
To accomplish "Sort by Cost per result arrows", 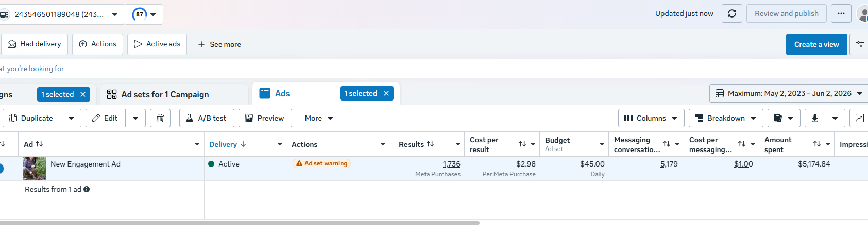I will click(x=522, y=144).
